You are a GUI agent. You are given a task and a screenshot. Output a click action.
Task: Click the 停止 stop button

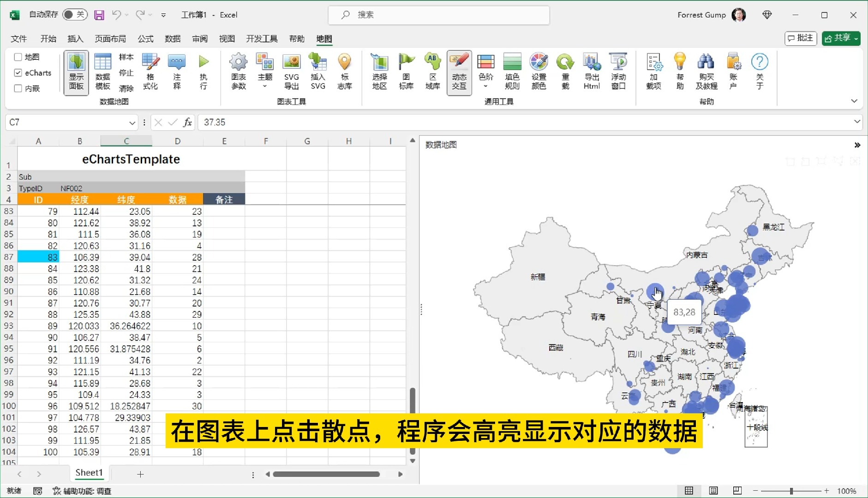point(126,73)
